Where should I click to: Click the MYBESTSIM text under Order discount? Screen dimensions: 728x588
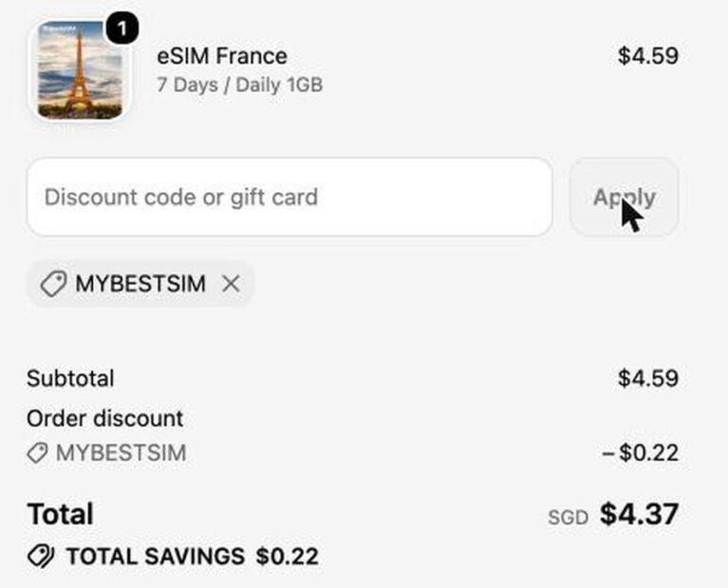point(121,453)
